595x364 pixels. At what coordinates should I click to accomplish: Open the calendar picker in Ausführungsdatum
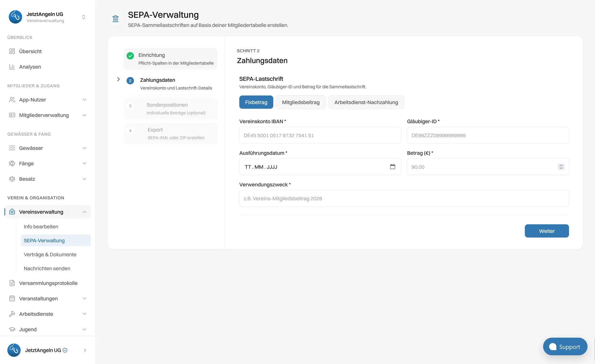pos(393,167)
